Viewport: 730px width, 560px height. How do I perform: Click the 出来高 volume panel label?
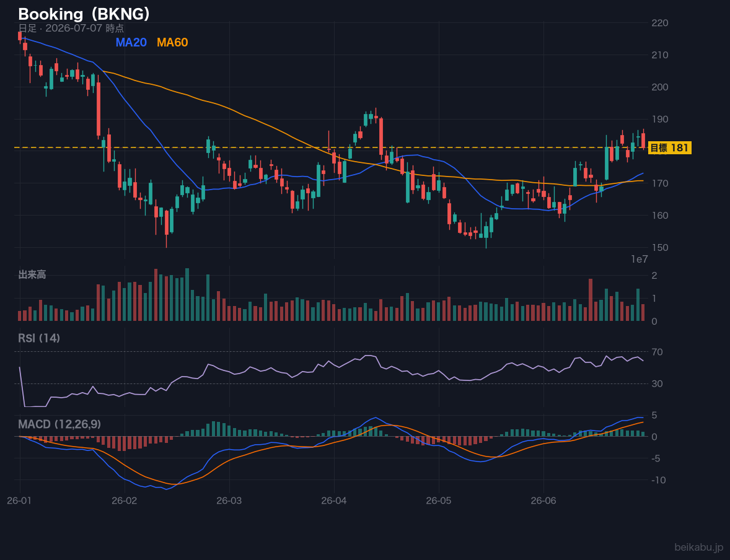click(x=32, y=274)
